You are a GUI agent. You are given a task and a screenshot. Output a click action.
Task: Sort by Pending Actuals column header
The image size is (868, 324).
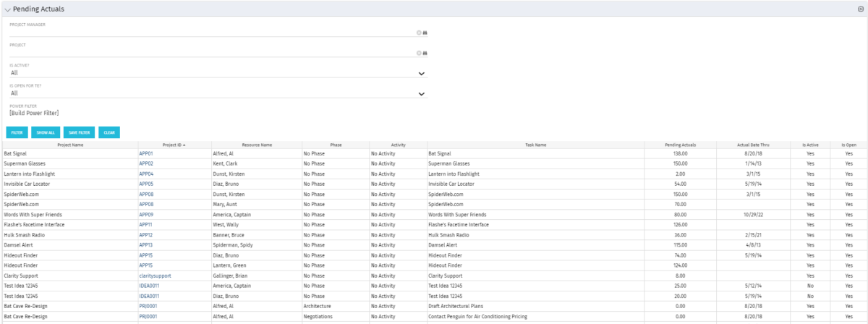[x=680, y=145]
